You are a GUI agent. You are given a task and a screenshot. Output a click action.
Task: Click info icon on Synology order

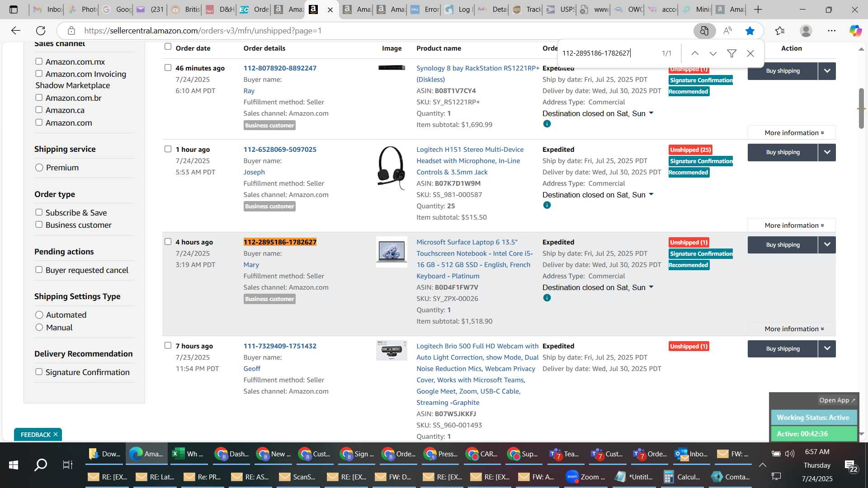[547, 124]
